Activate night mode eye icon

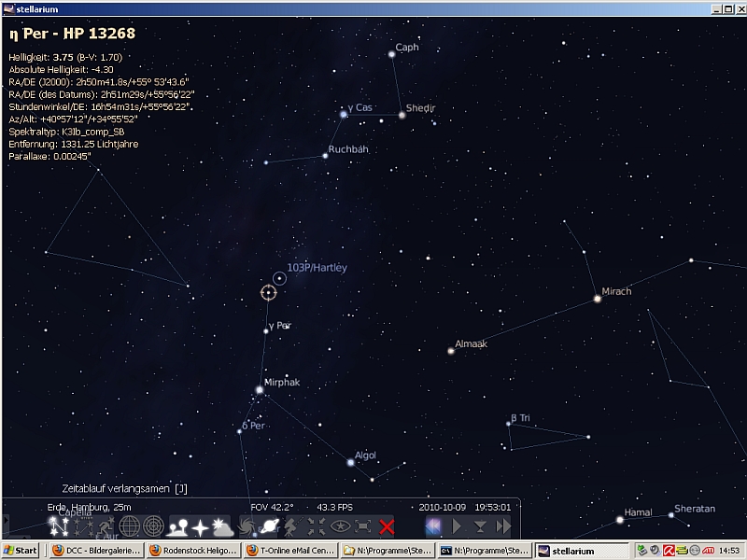pyautogui.click(x=341, y=527)
